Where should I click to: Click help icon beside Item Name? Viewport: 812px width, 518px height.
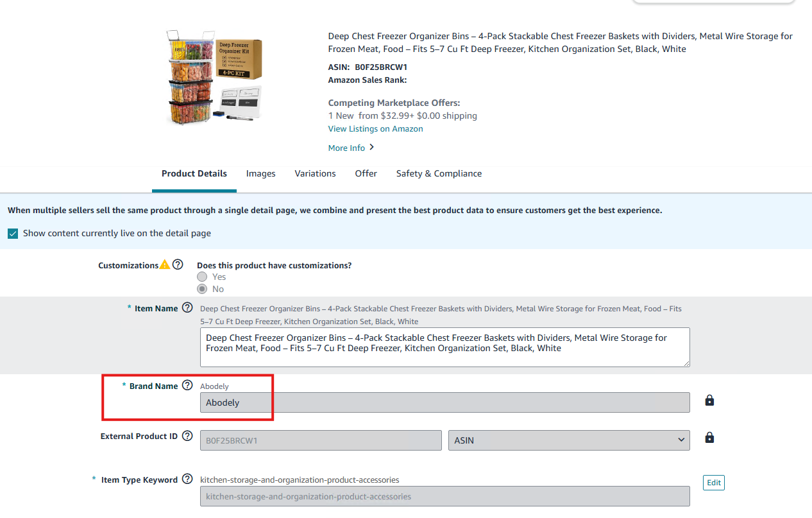click(187, 307)
